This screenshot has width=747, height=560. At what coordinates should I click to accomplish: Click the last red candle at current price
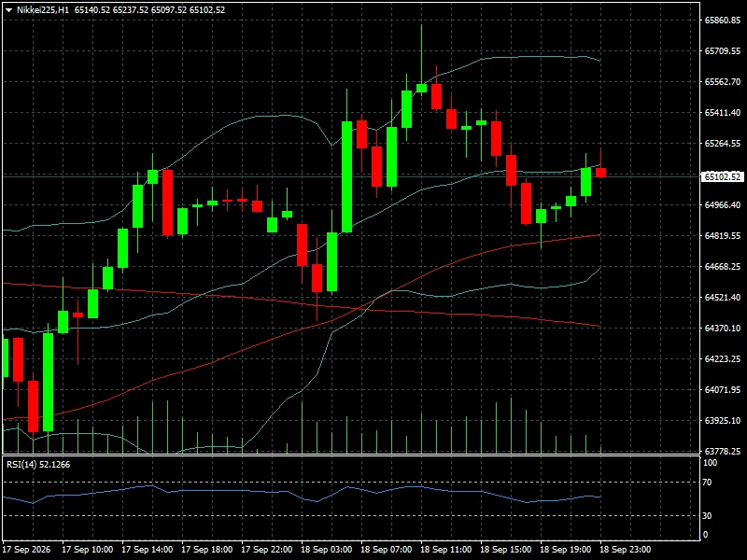tap(600, 173)
